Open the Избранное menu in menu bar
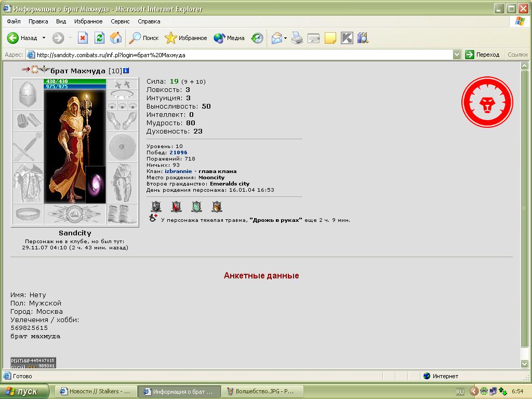 88,21
